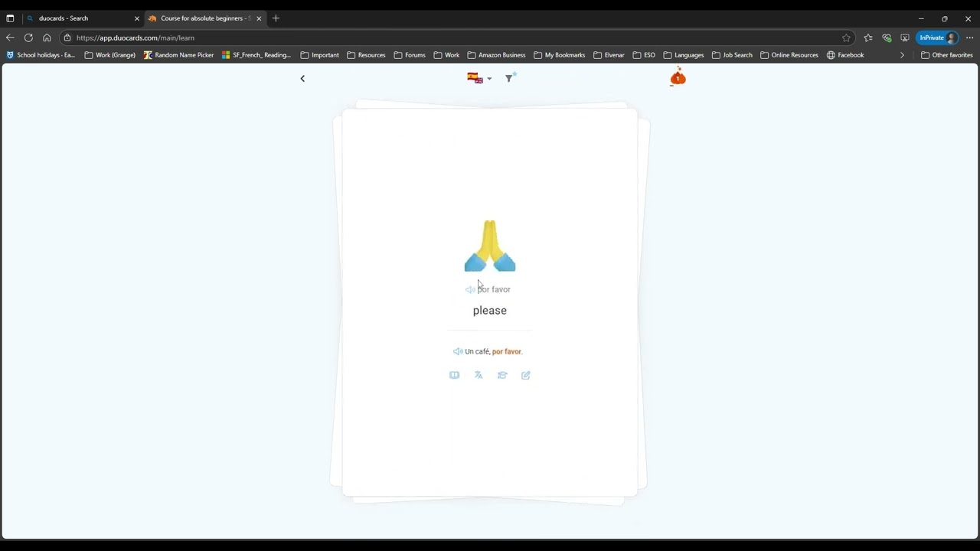Open the browser settings and more menu
The height and width of the screenshot is (551, 980).
click(x=969, y=37)
